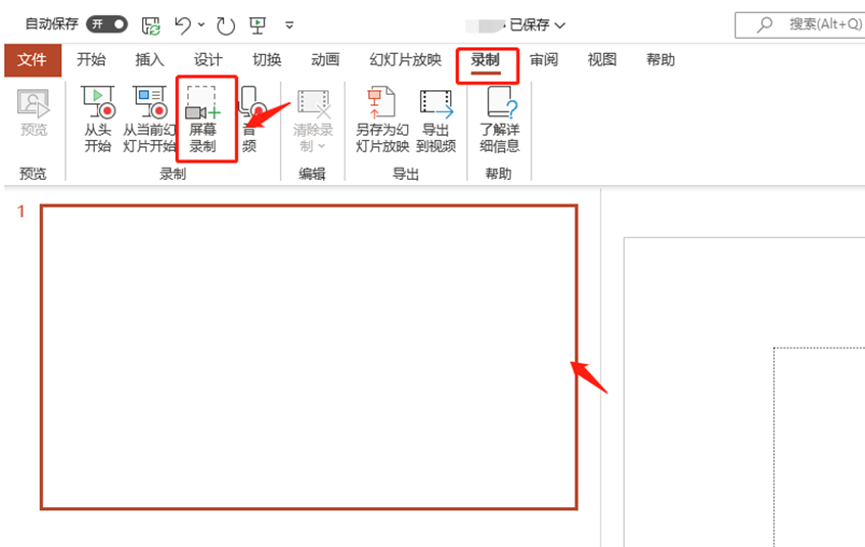
Task: Open the 视图 tab
Action: [x=602, y=60]
